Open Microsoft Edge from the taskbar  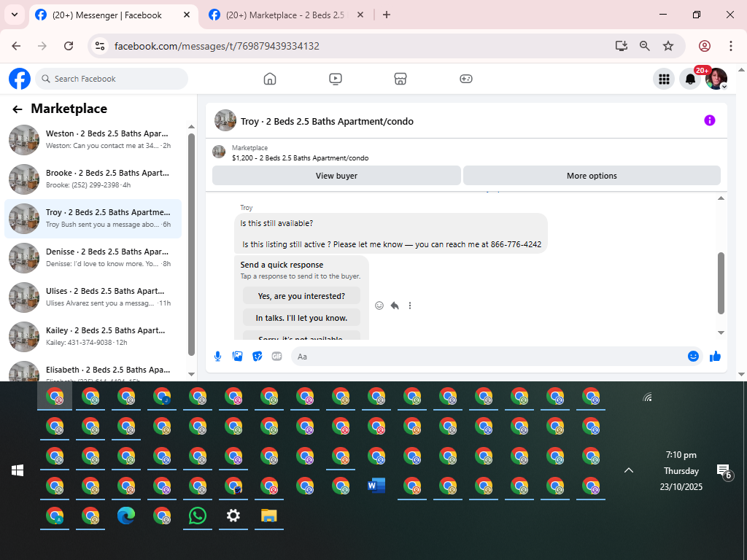pyautogui.click(x=126, y=516)
